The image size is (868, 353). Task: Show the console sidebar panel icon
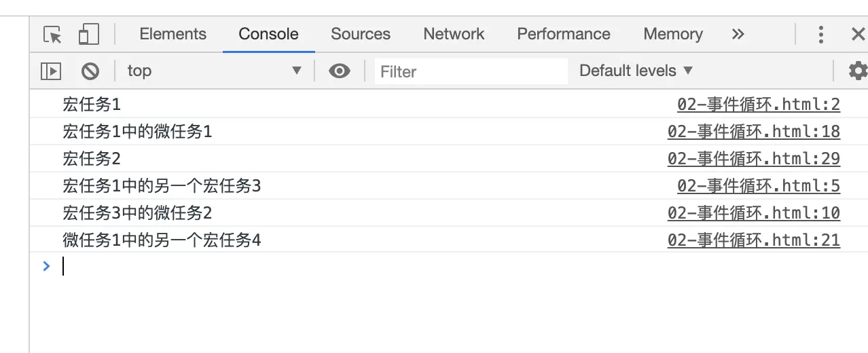tap(51, 71)
